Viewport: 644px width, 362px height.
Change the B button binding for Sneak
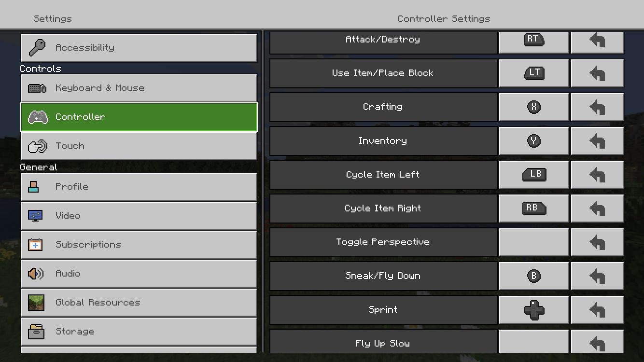point(533,276)
